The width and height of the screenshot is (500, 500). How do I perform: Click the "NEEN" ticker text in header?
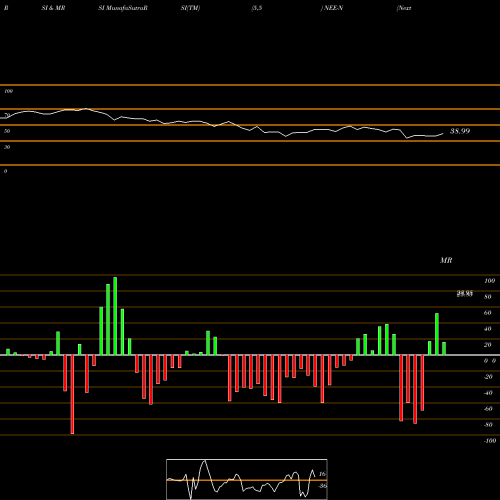(333, 8)
